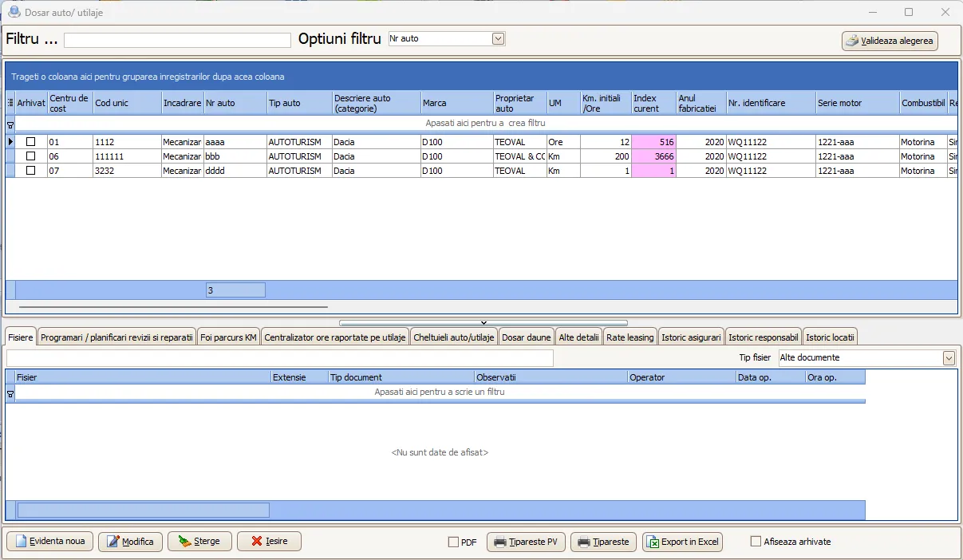Click the Index curent cell 3666
This screenshot has height=560, width=963.
653,156
